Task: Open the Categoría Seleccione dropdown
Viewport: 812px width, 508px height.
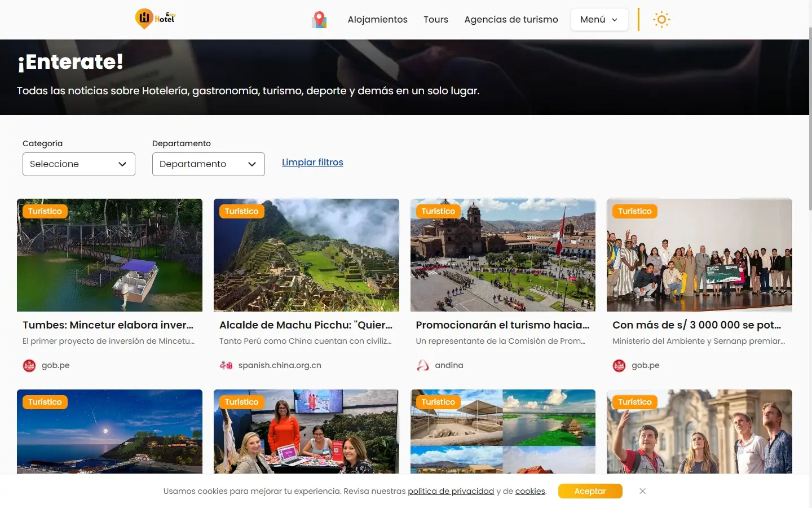Action: (79, 164)
